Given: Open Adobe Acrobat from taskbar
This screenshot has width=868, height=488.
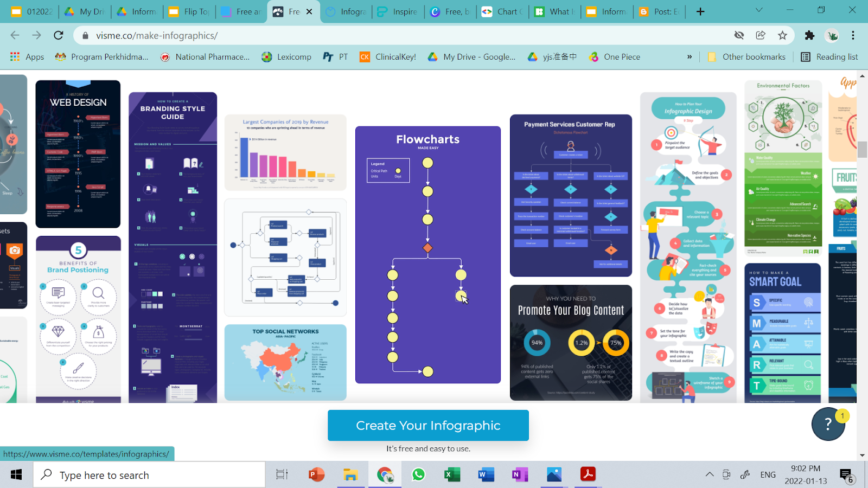Looking at the screenshot, I should [588, 475].
